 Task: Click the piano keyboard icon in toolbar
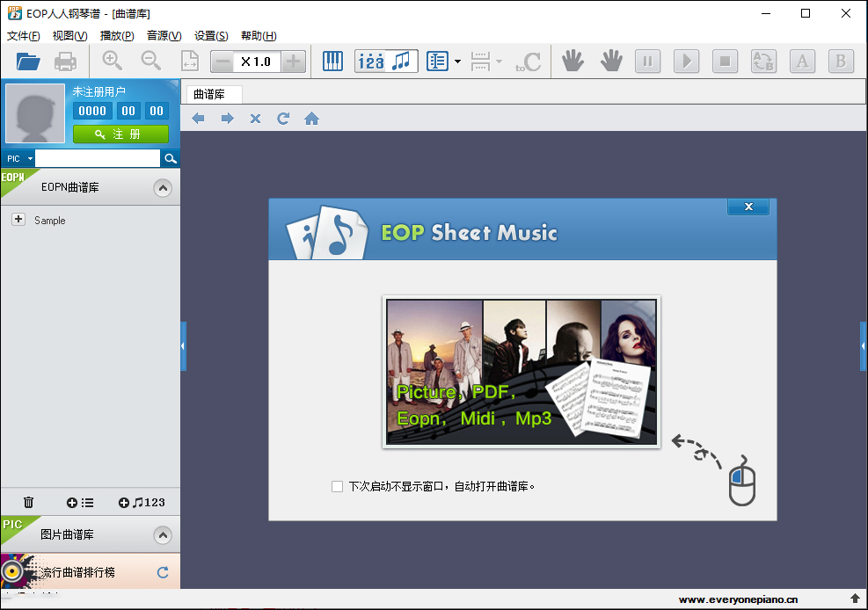tap(332, 62)
